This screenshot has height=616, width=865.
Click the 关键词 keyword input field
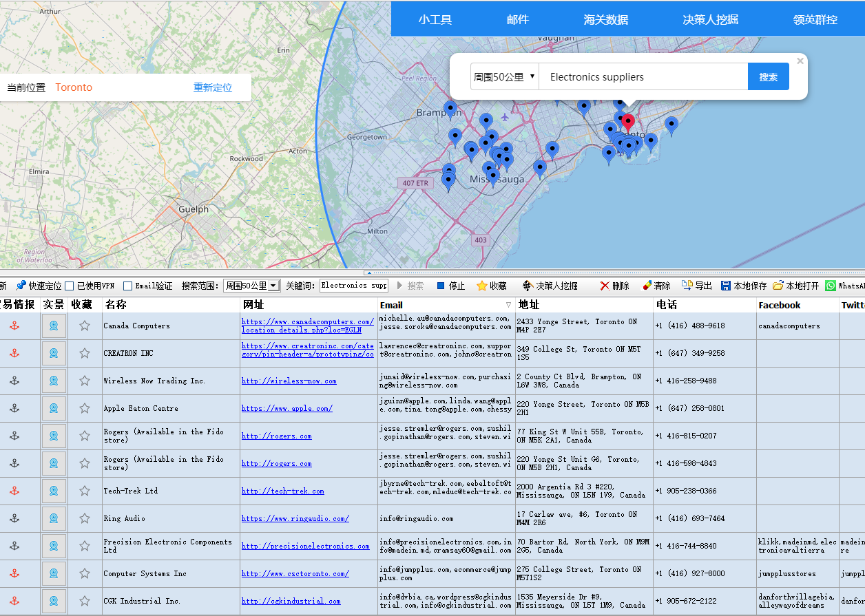[x=354, y=286]
